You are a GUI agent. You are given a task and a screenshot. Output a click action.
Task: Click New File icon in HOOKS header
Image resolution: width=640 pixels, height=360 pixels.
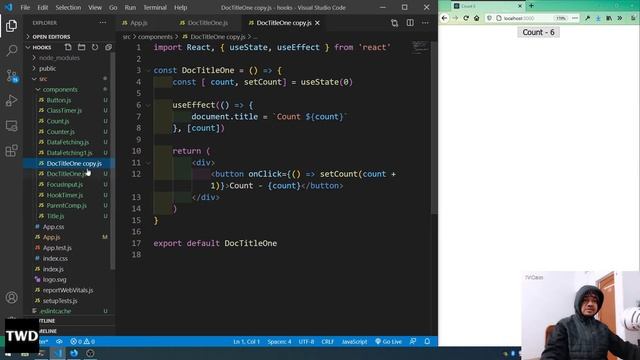68,47
